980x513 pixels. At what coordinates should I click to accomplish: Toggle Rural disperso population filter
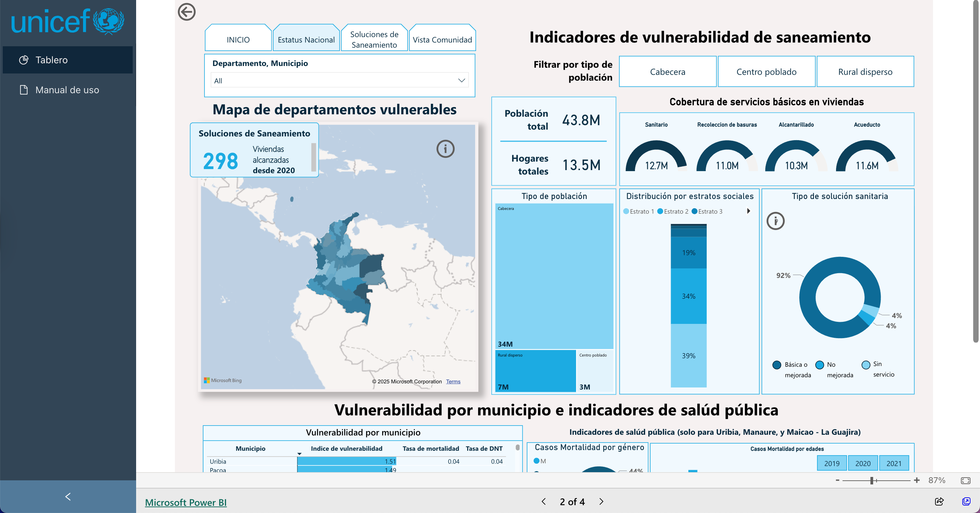865,71
